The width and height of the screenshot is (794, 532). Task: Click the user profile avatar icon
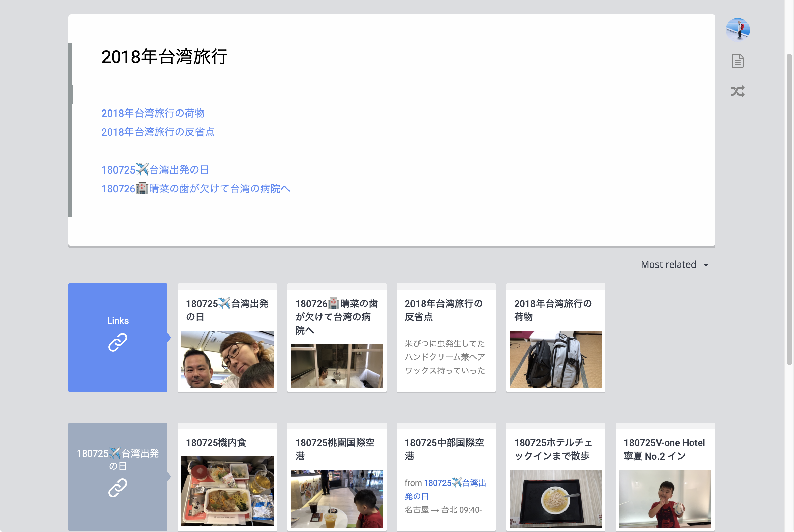pos(737,30)
